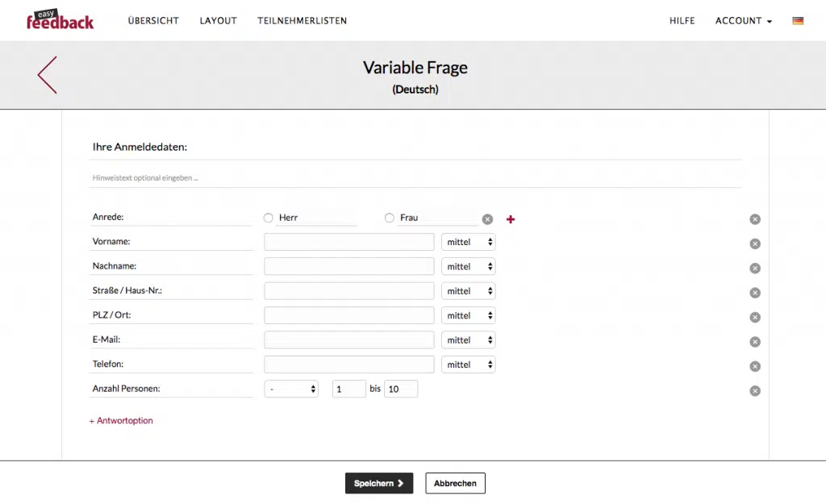Click the Hinweistext optional input
Screen dimensions: 826x504
[415, 178]
